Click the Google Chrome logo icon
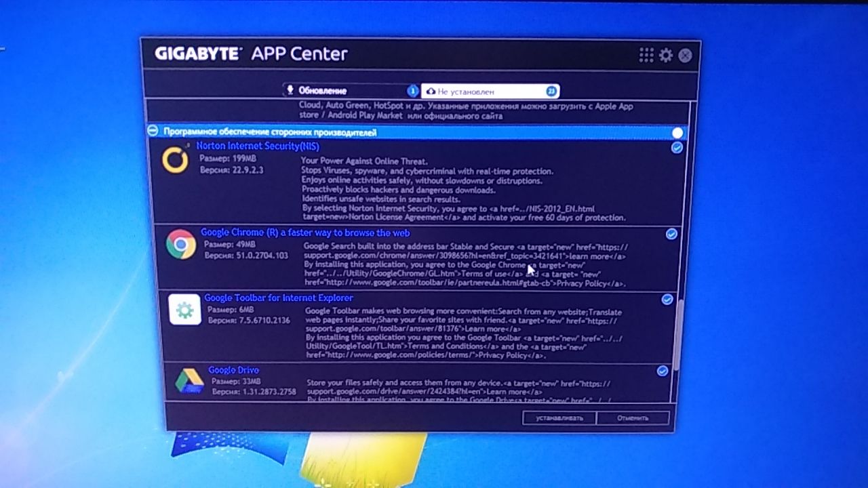868x488 pixels. click(x=181, y=245)
